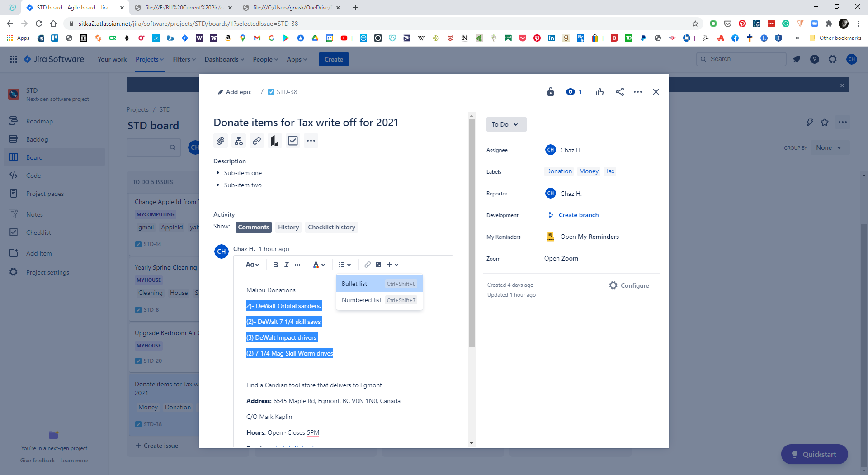Open Project settings in the sidebar
The width and height of the screenshot is (868, 475).
coord(54,272)
